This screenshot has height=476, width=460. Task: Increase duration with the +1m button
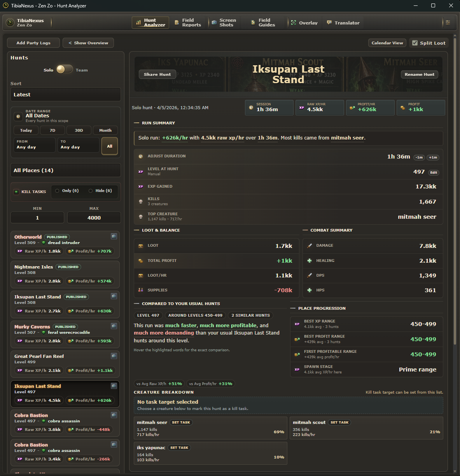(x=433, y=157)
